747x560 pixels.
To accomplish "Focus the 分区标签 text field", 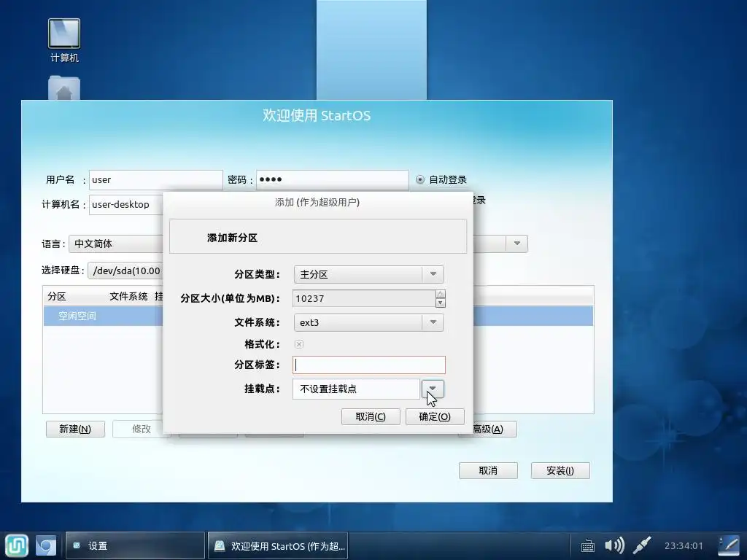I will coord(369,365).
